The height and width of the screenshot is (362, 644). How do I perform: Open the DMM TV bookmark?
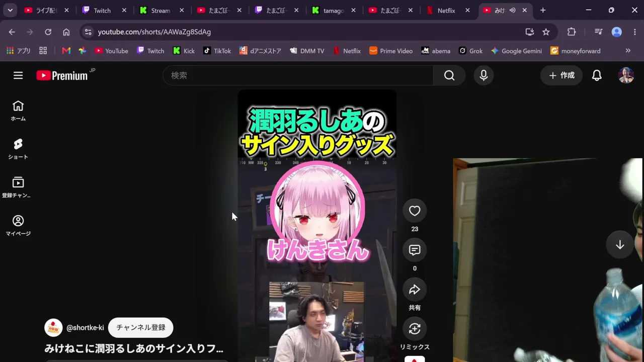(x=307, y=51)
